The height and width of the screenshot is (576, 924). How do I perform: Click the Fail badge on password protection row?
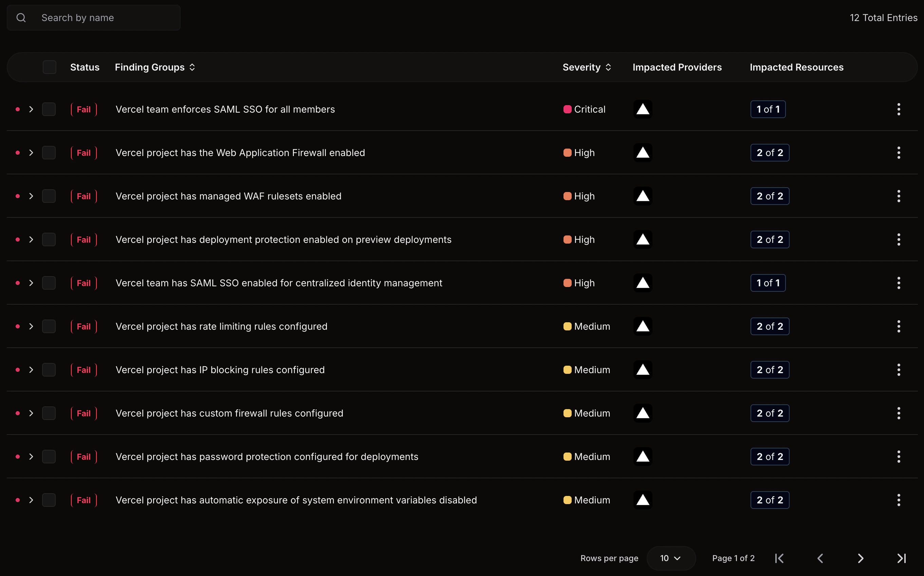(x=84, y=457)
